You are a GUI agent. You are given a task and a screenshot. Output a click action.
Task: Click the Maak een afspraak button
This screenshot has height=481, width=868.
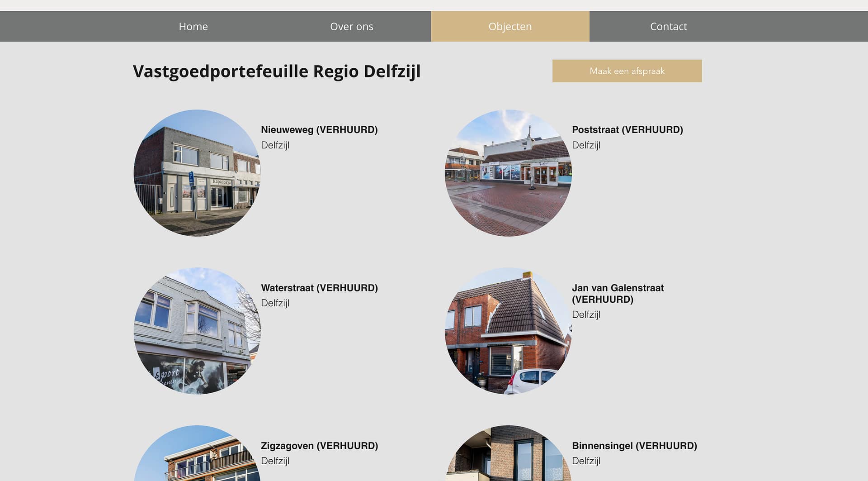click(x=627, y=71)
